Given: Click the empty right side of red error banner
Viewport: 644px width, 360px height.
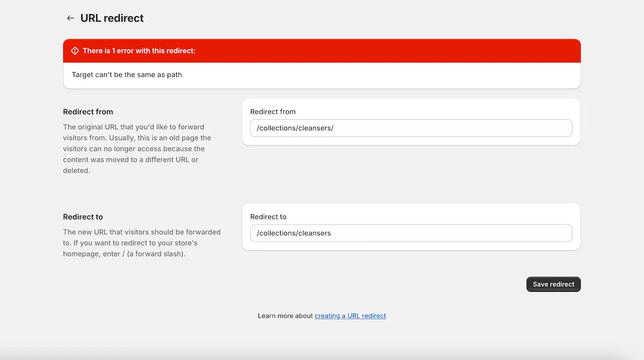Looking at the screenshot, I should [x=402, y=51].
